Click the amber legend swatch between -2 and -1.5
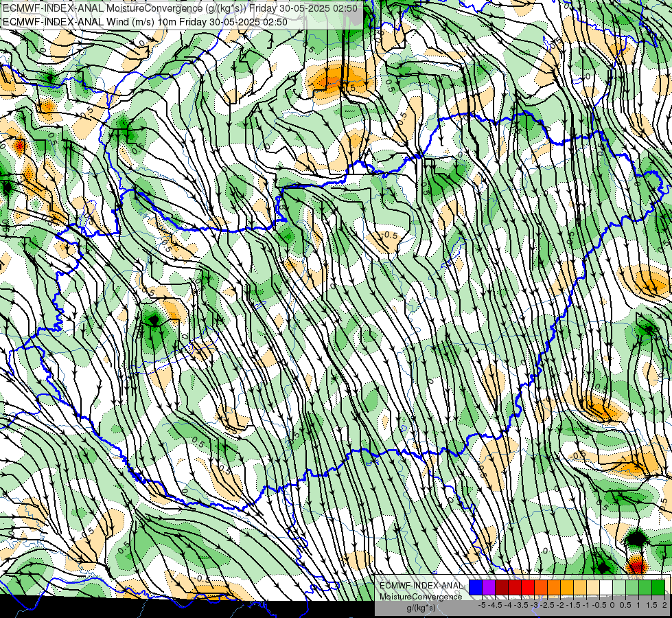The image size is (672, 618). 567,587
